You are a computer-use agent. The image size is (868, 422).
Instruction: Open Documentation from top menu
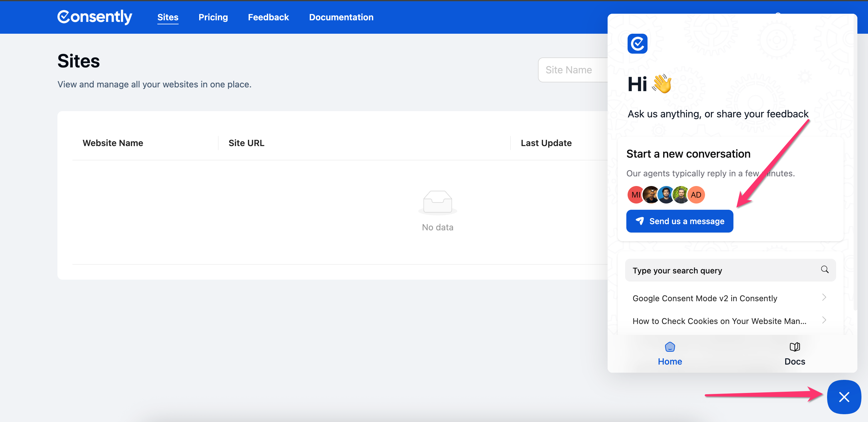pyautogui.click(x=341, y=17)
